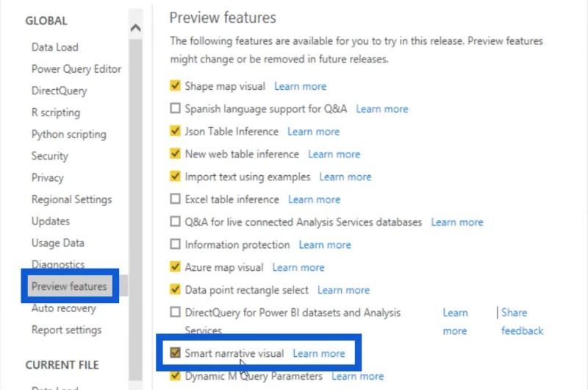
Task: Open Learn more for Import text using examples
Action: (x=345, y=177)
